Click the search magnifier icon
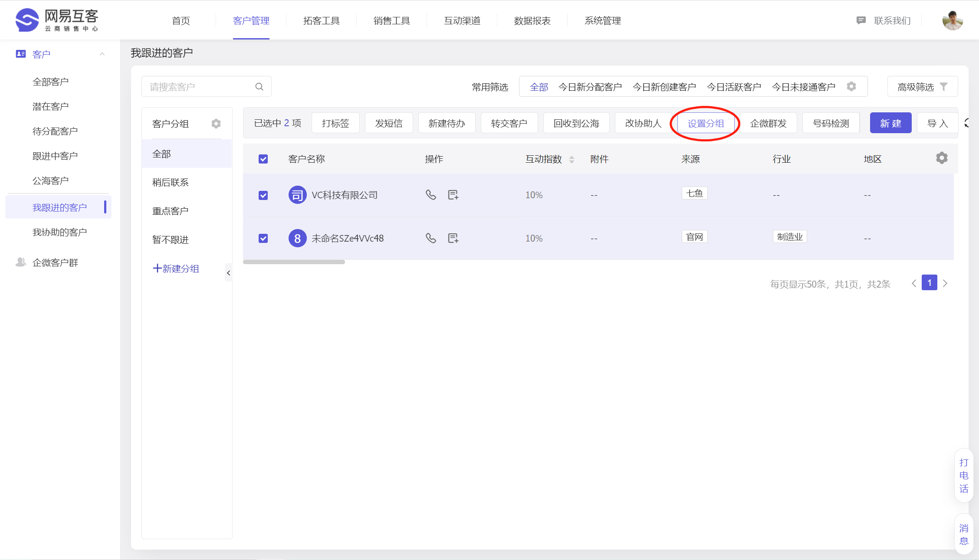Screen dimensions: 979x560 coord(259,87)
